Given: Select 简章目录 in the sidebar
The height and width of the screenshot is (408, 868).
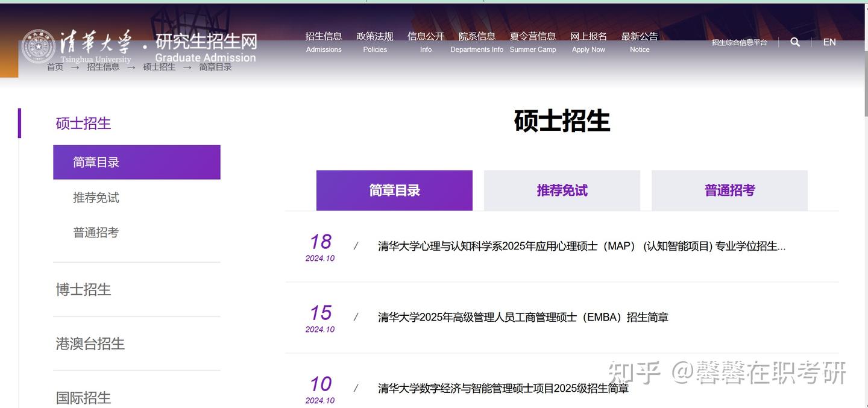Looking at the screenshot, I should click(x=137, y=162).
